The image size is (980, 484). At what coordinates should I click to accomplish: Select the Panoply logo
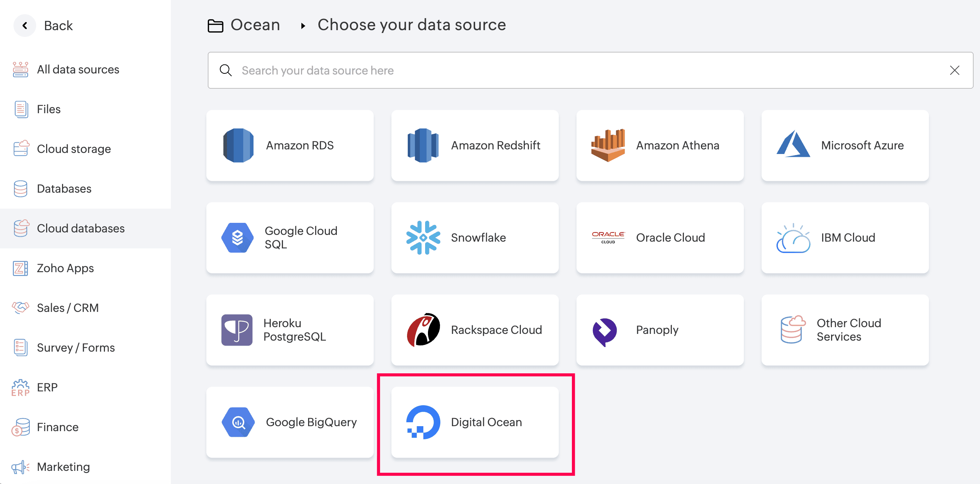[605, 332]
